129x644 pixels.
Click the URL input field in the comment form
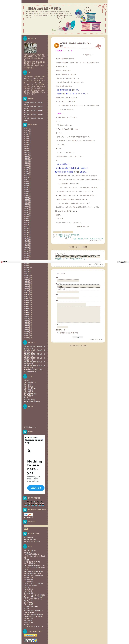point(68,298)
